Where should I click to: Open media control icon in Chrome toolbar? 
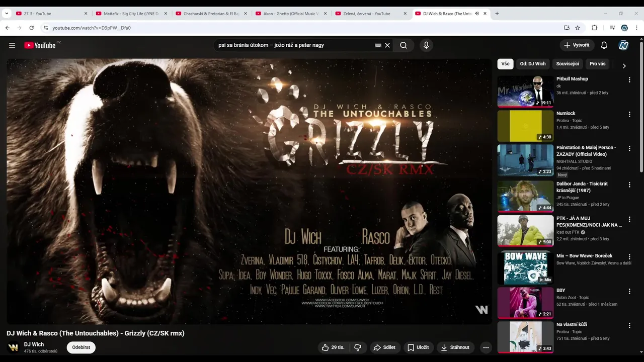612,28
